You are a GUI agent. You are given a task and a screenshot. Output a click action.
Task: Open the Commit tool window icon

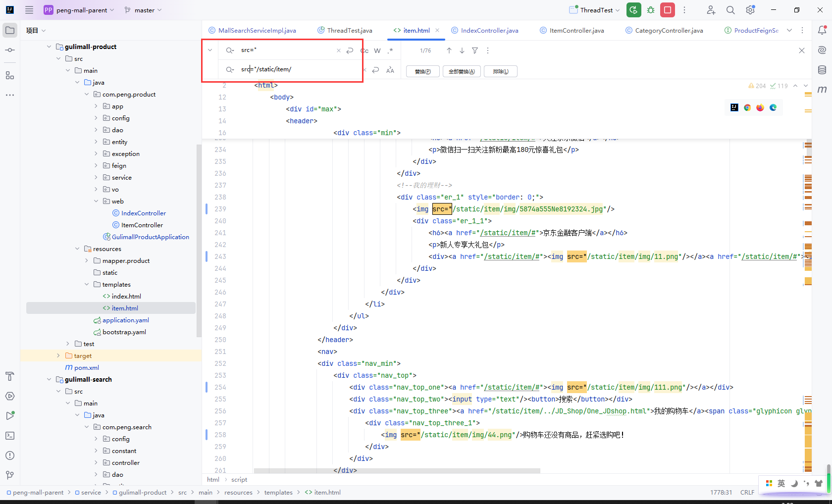pos(10,50)
